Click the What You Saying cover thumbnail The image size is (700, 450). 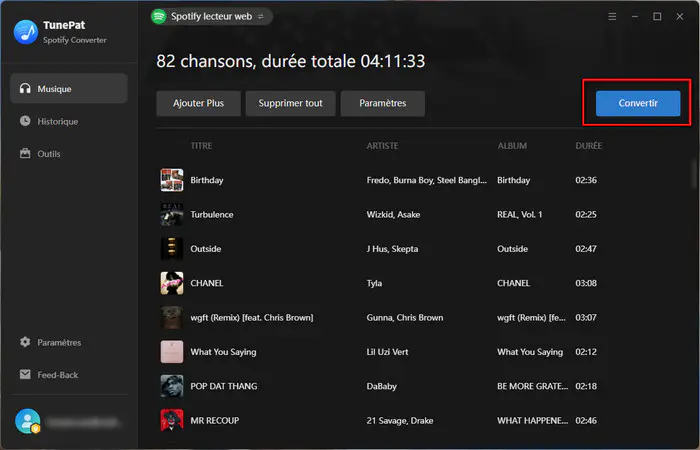(x=172, y=352)
